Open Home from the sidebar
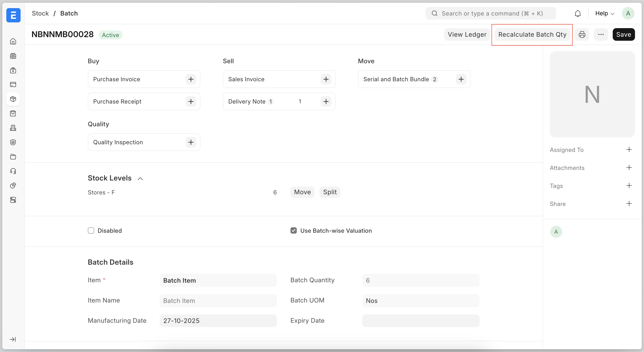Image resolution: width=644 pixels, height=352 pixels. click(13, 41)
